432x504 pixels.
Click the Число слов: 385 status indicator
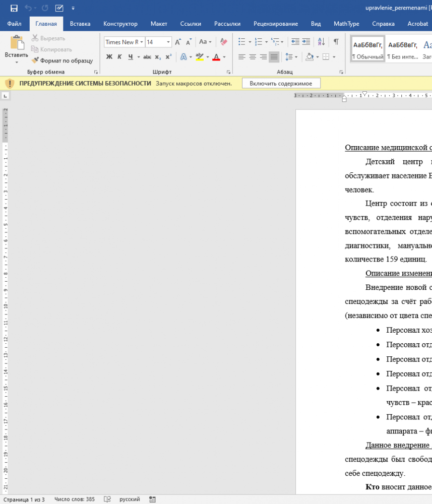(x=74, y=499)
